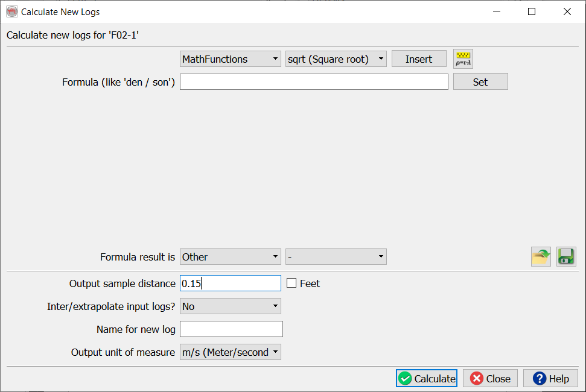Click into the Formula text field
Viewport: 586px width, 392px height.
point(314,82)
